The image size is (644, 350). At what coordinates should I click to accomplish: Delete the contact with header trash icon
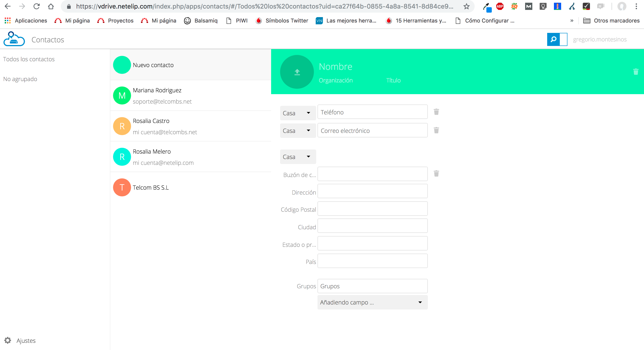pos(636,72)
